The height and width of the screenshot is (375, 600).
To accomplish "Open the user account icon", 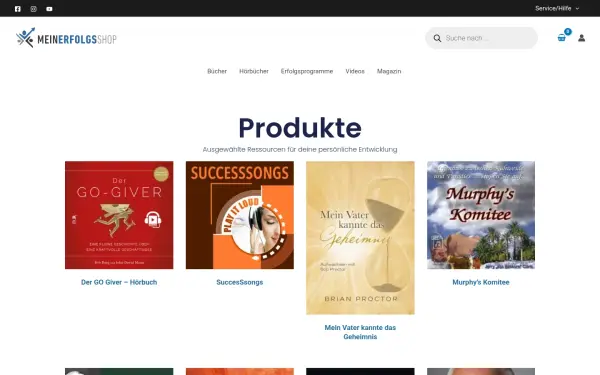I will tap(581, 38).
